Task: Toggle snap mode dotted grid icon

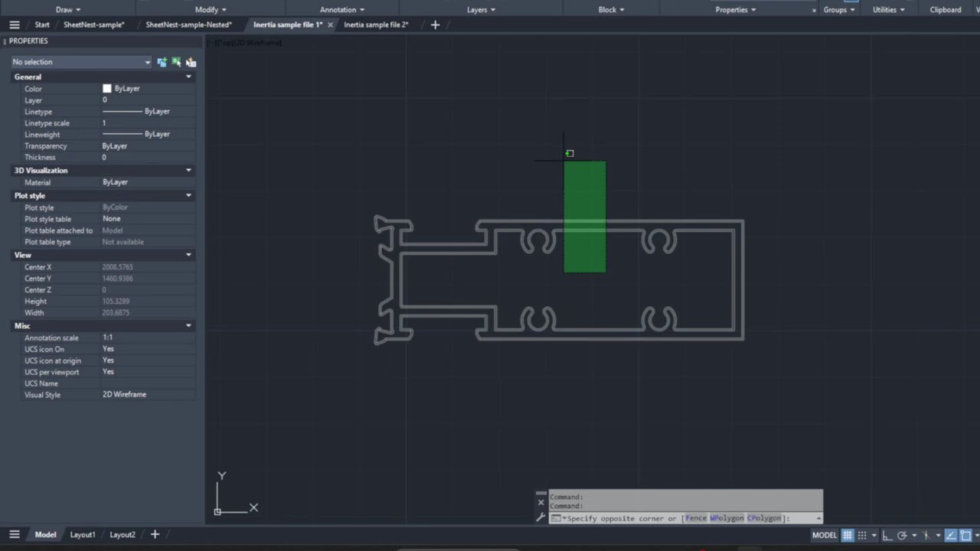Action: [x=862, y=535]
